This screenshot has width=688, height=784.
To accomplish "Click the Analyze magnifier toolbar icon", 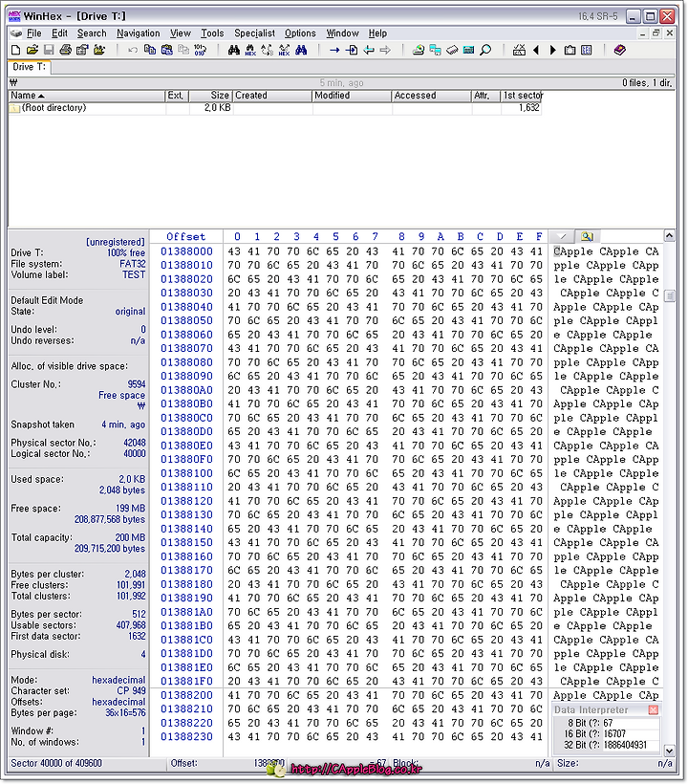I will point(485,50).
